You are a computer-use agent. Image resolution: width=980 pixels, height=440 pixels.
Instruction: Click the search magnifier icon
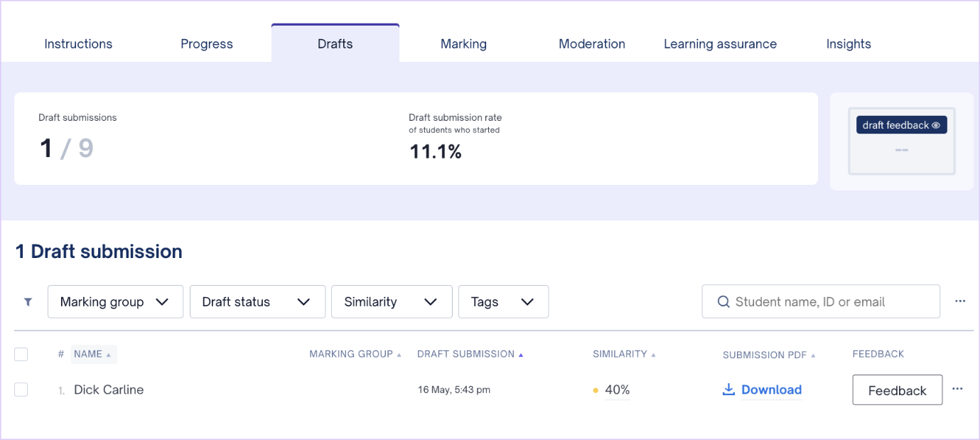tap(723, 301)
